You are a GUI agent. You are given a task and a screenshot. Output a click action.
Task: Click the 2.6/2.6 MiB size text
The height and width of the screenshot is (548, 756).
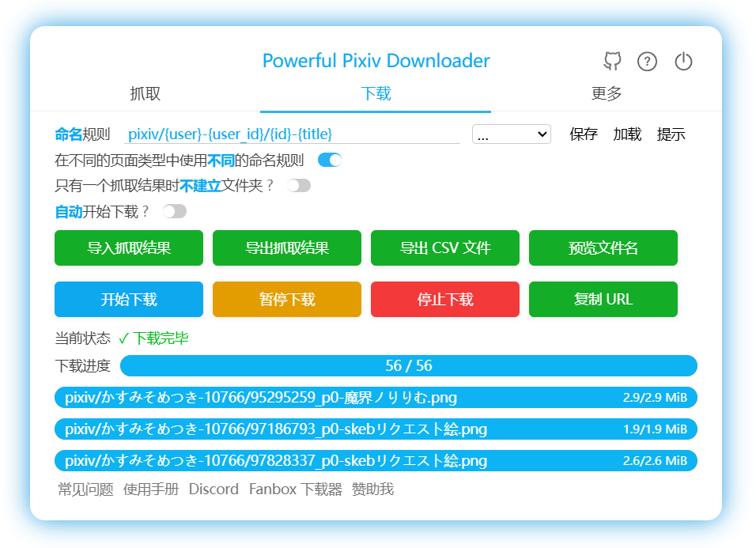pos(655,461)
